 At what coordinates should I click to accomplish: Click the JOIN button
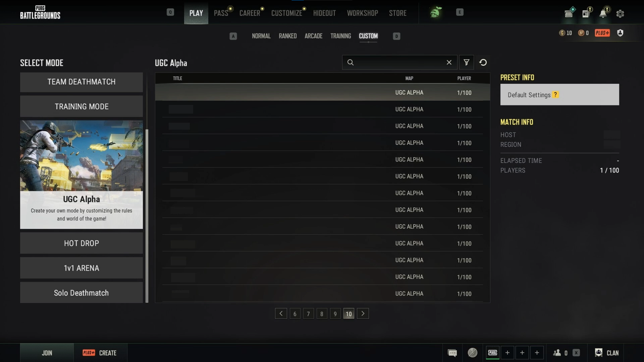[x=47, y=353]
